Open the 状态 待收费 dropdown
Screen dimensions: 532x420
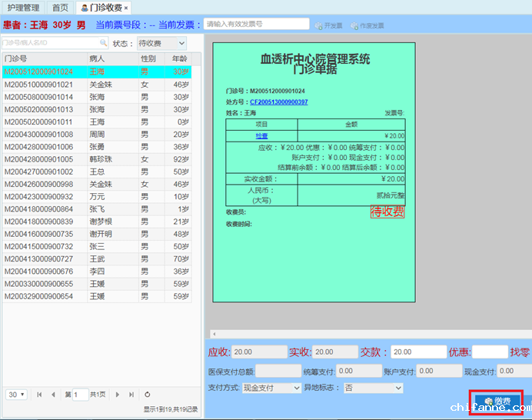pos(162,43)
